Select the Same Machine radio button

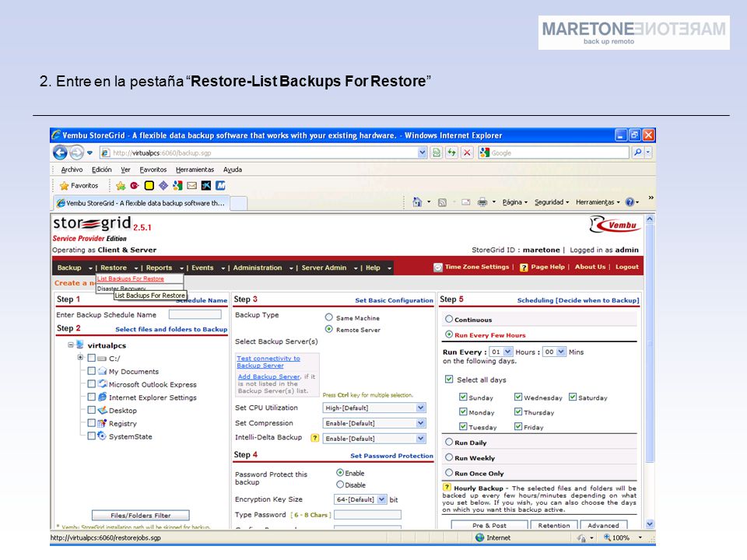coord(328,317)
